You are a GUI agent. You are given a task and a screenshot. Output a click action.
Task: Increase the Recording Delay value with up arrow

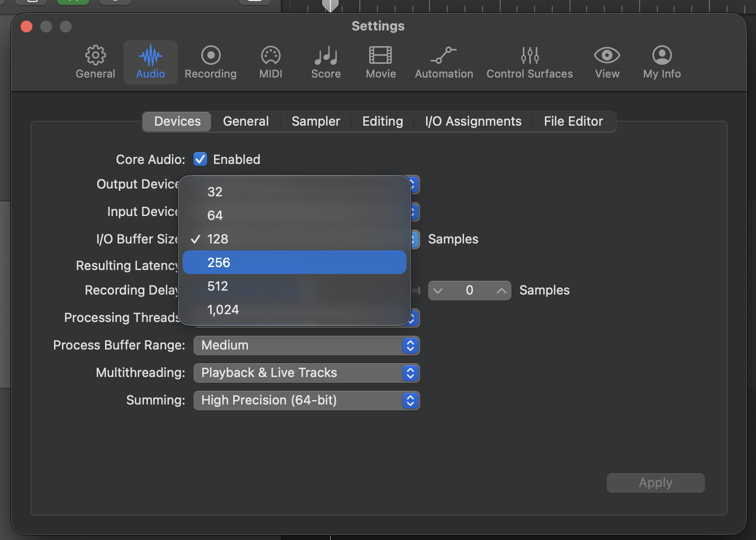(x=501, y=291)
